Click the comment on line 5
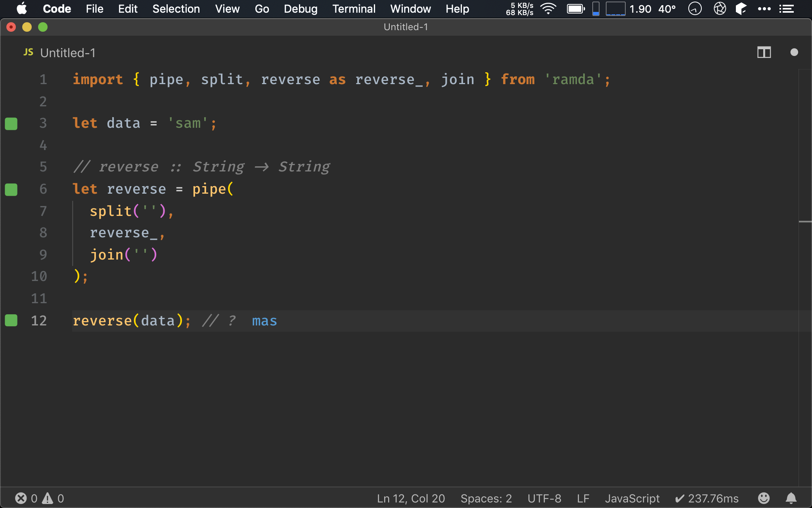812x508 pixels. (x=201, y=167)
